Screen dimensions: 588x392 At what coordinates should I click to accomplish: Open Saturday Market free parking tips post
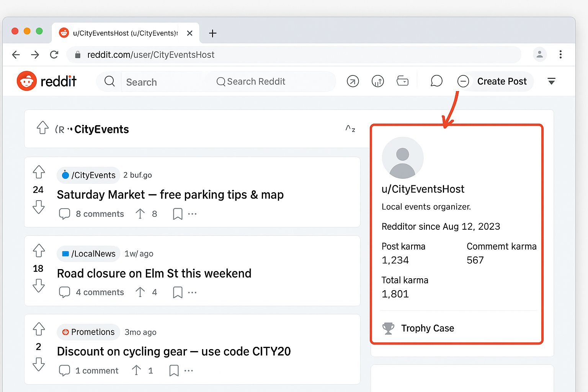170,194
